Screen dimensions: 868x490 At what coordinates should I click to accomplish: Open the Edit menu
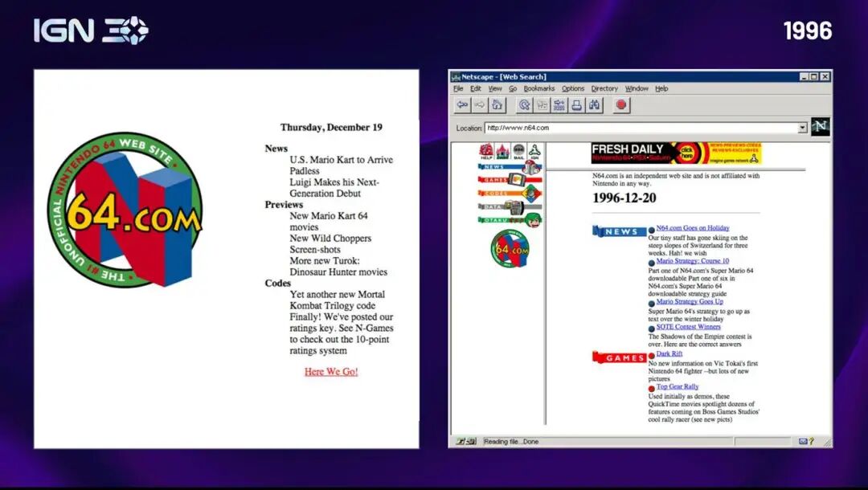point(476,88)
